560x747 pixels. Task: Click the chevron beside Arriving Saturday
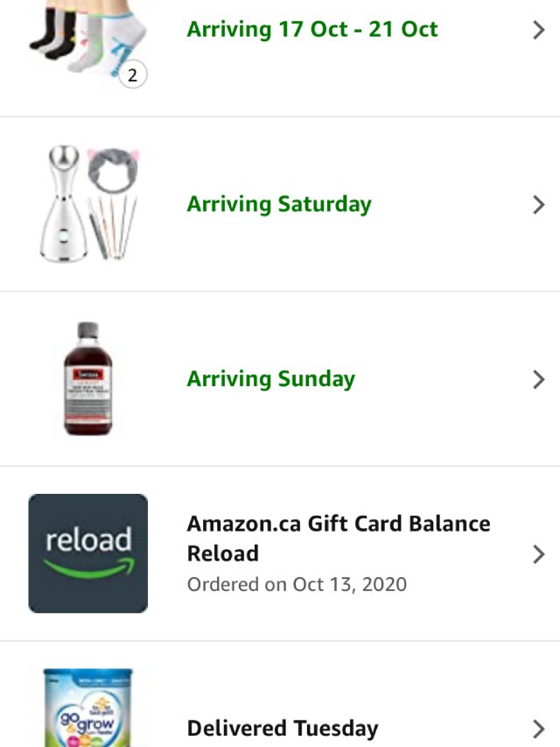point(538,205)
